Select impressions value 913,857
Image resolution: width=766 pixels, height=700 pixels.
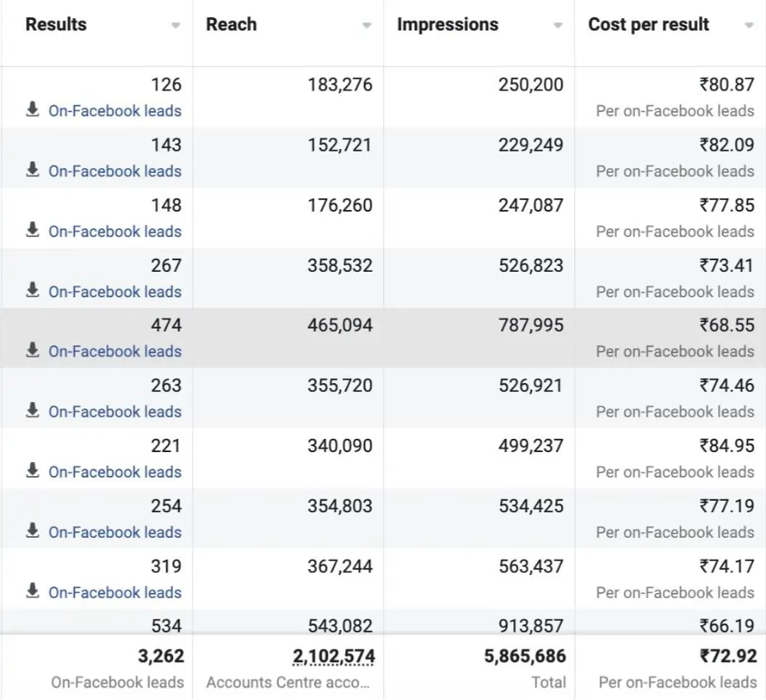coord(531,626)
